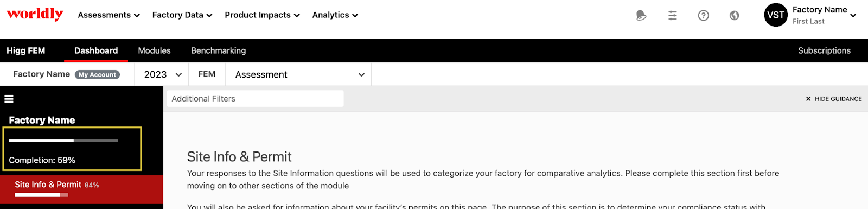Open the 2023 year dropdown
Image resolution: width=868 pixels, height=209 pixels.
162,74
